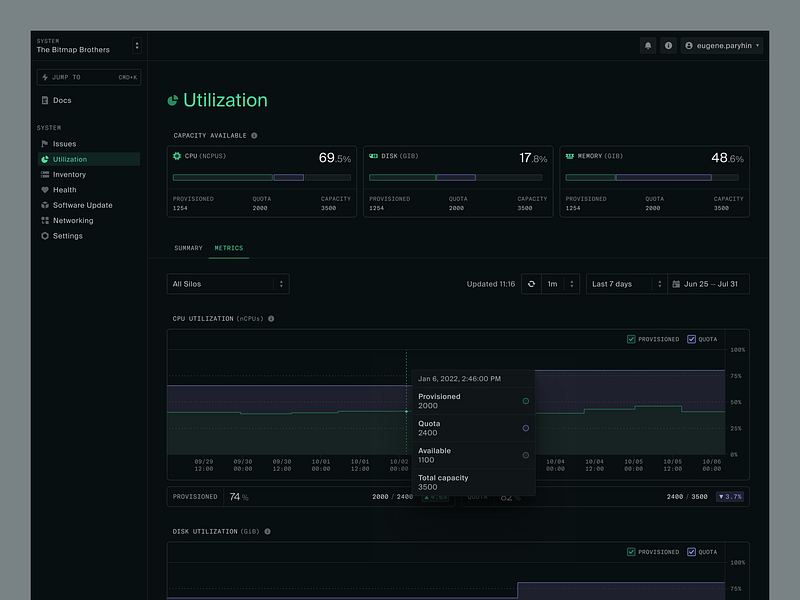Screen dimensions: 800x600
Task: Click the calendar icon in date range field
Action: tap(676, 284)
